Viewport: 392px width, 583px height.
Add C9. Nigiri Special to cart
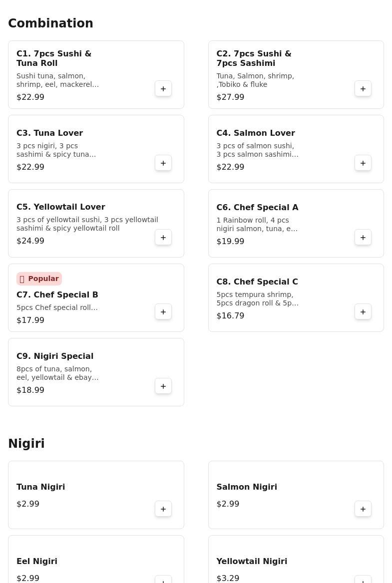pyautogui.click(x=163, y=386)
